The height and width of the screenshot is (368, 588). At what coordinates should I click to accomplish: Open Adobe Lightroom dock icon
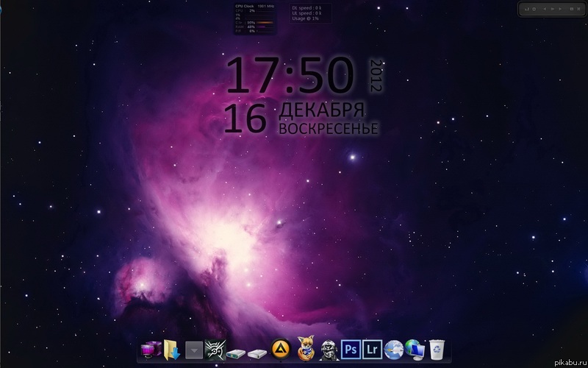(372, 350)
